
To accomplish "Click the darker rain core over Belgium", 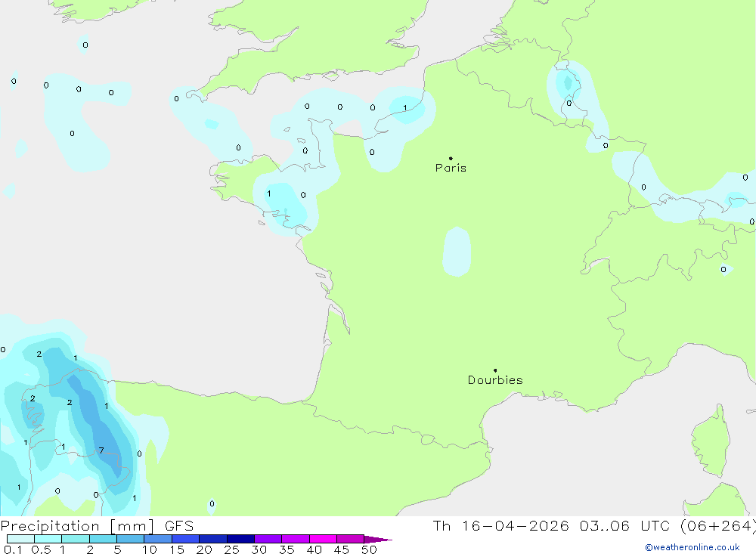I will pos(565,82).
